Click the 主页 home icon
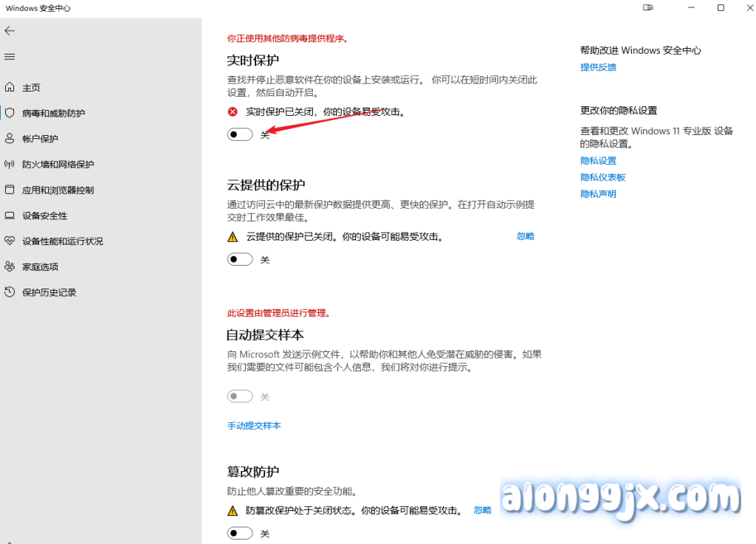The width and height of the screenshot is (756, 544). pos(10,88)
